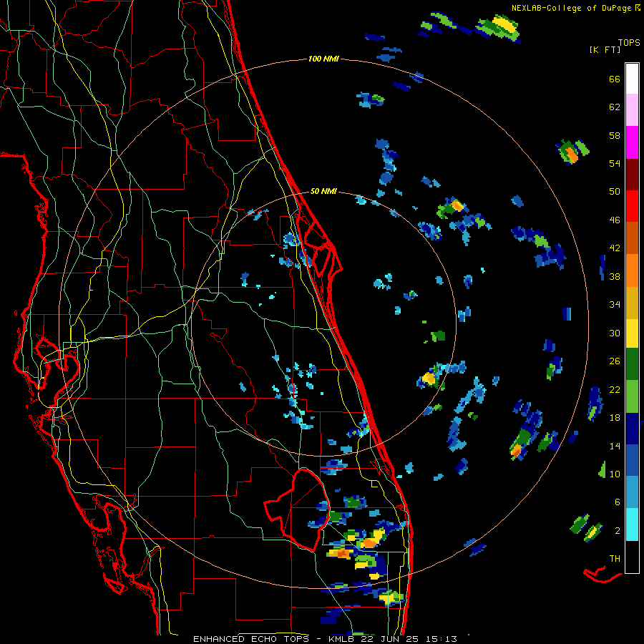This screenshot has width=644, height=644.
Task: Click the 54 value on the legend
Action: tap(615, 163)
